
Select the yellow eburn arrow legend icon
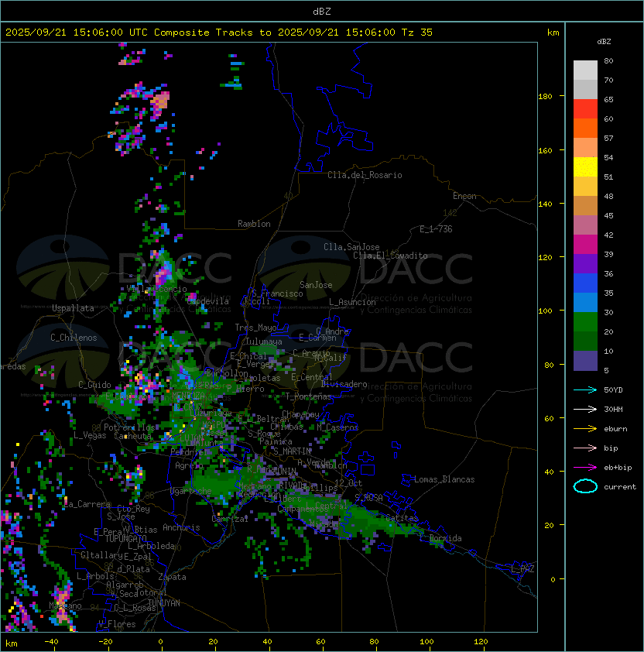point(585,429)
